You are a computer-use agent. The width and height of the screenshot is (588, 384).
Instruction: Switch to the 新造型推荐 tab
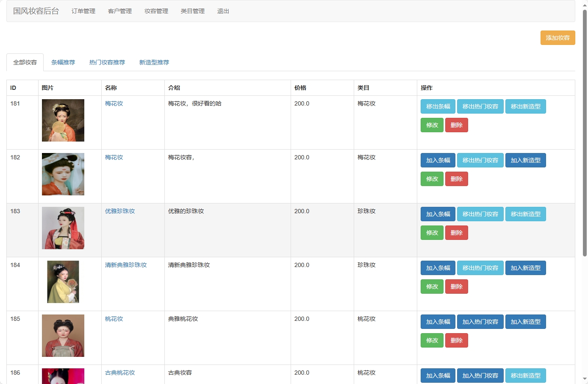[x=154, y=62]
